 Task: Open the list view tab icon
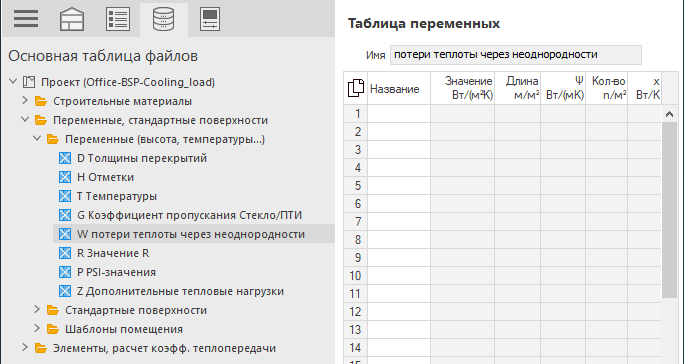pos(118,19)
